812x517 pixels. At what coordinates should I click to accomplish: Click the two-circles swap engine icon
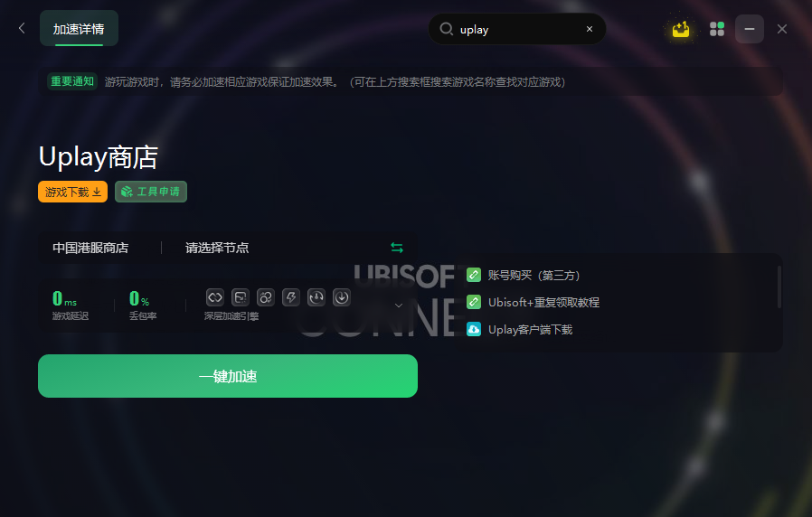[x=266, y=297]
